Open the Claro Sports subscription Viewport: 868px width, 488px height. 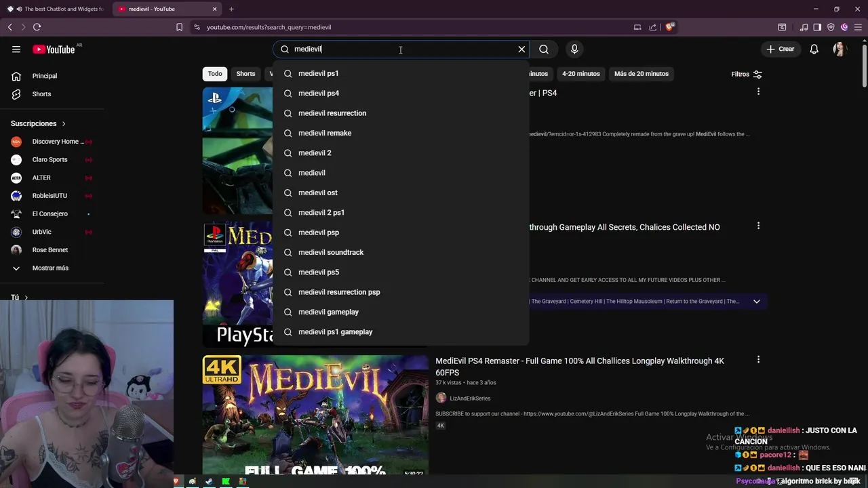tap(52, 159)
